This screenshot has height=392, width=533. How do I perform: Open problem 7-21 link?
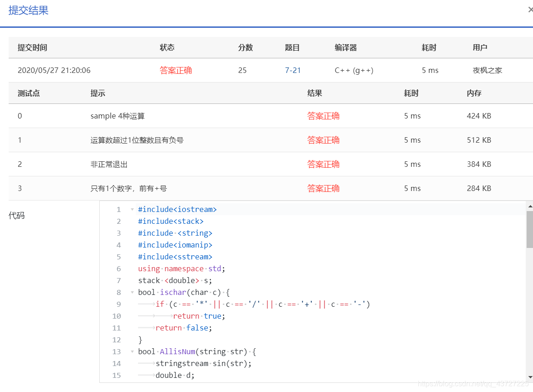293,70
